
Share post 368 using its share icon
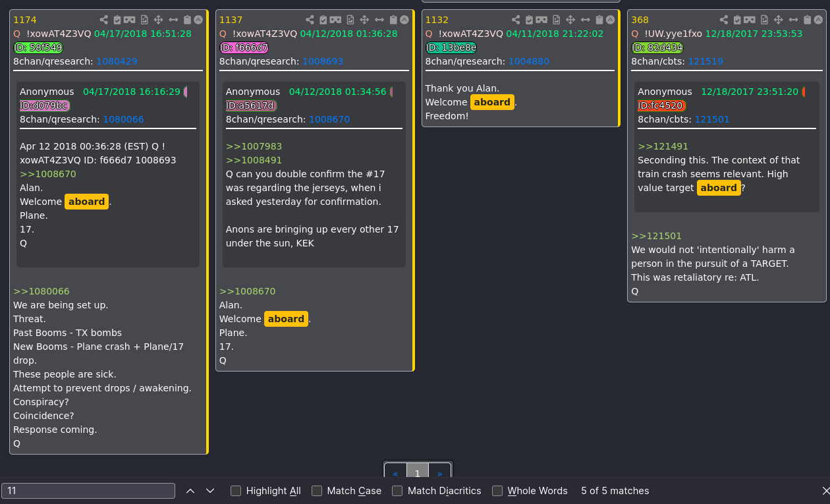(x=724, y=20)
